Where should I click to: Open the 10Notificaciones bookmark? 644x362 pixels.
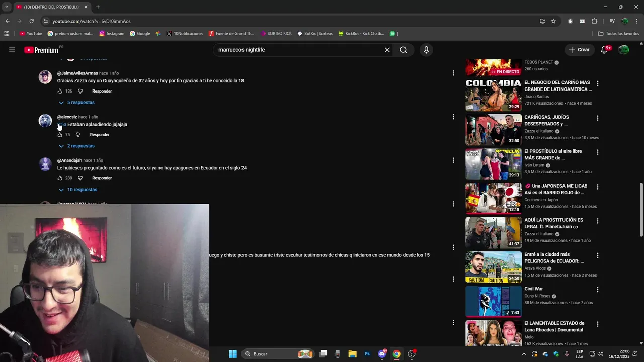185,34
